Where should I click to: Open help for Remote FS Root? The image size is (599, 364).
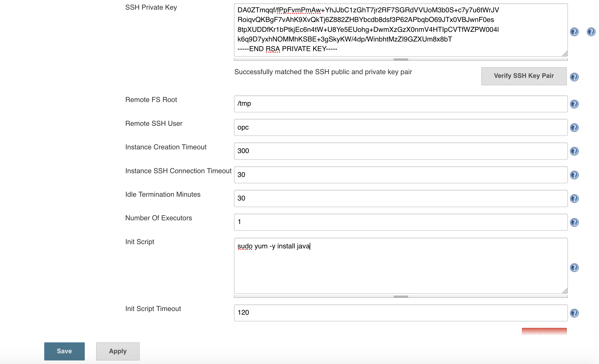click(x=574, y=104)
